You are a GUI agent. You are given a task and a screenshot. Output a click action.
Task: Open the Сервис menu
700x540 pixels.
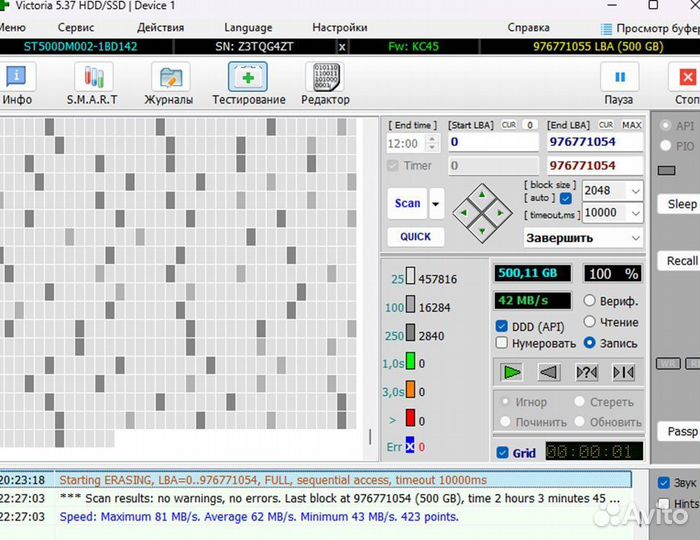pos(76,28)
